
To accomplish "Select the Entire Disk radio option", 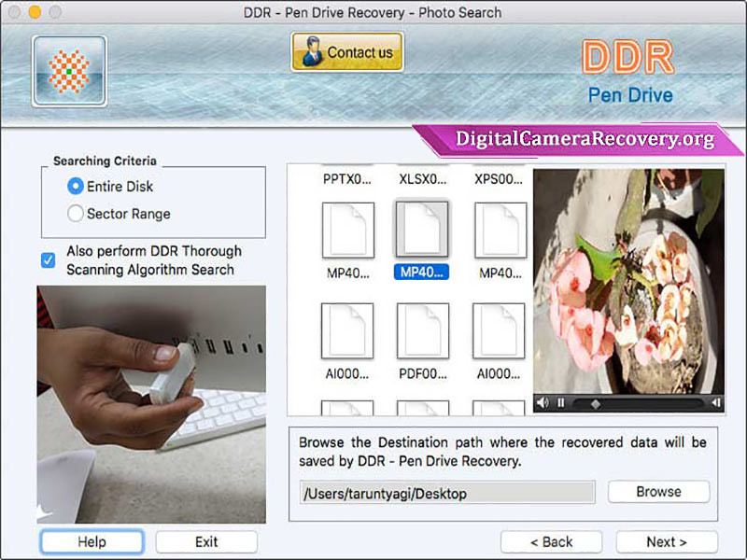I will [76, 186].
